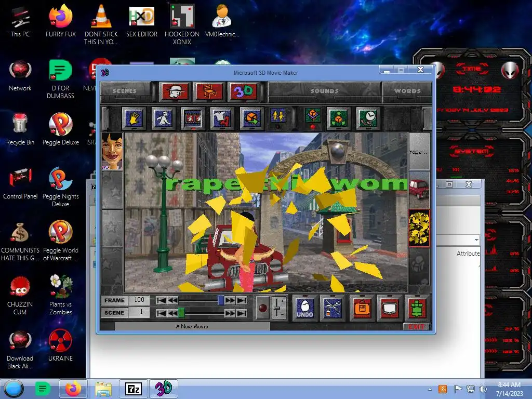Image resolution: width=532 pixels, height=399 pixels.
Task: Adjust the vertical volume slider
Action: point(278,308)
